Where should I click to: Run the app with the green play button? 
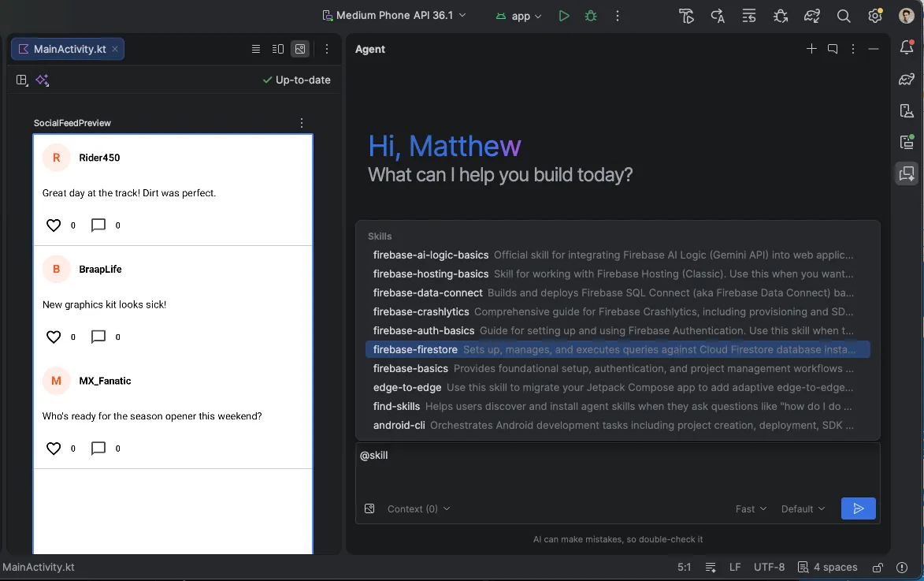[564, 16]
